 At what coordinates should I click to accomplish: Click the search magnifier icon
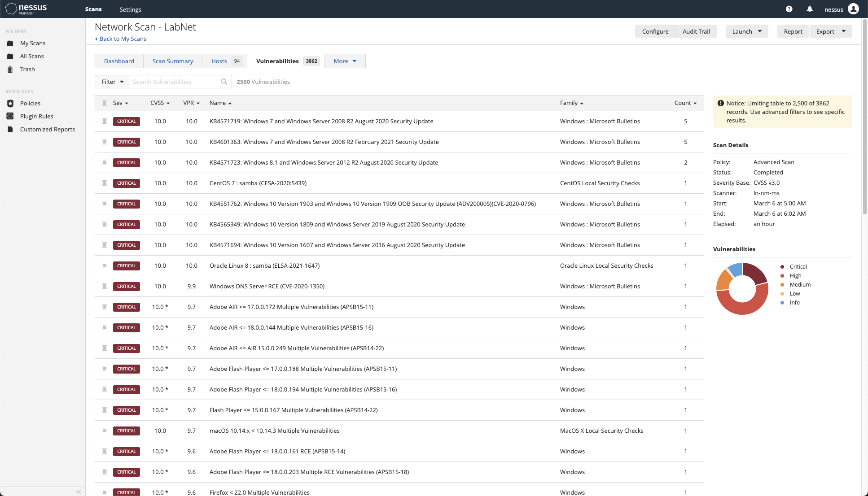[x=224, y=82]
